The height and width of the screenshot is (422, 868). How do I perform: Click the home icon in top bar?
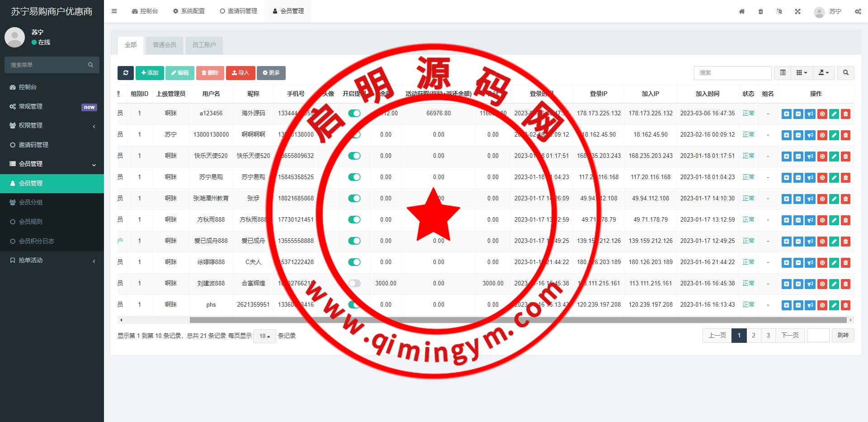point(742,11)
